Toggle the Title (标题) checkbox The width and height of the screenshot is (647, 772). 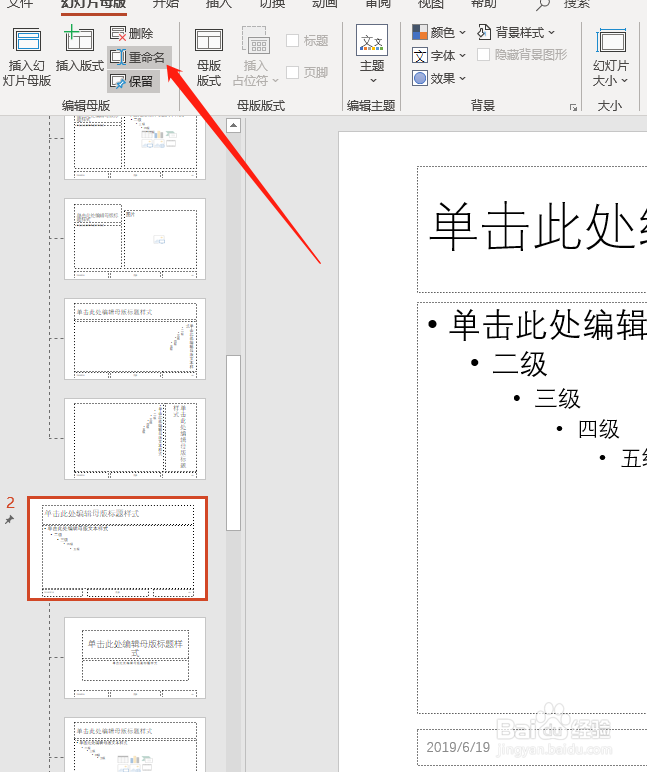point(292,40)
